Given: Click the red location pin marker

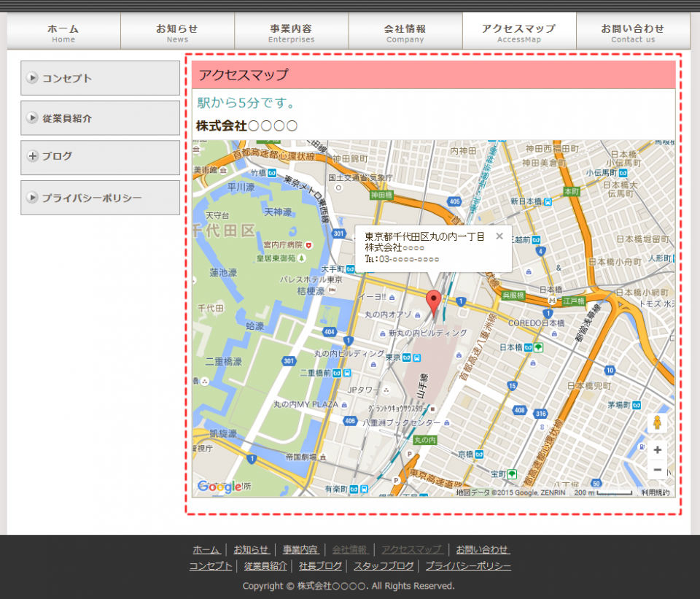Looking at the screenshot, I should (433, 302).
